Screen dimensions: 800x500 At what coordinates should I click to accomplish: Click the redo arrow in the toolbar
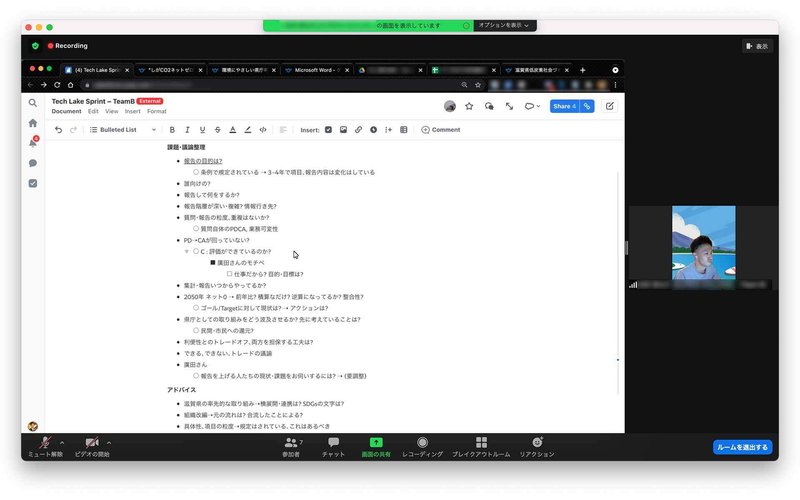click(73, 130)
